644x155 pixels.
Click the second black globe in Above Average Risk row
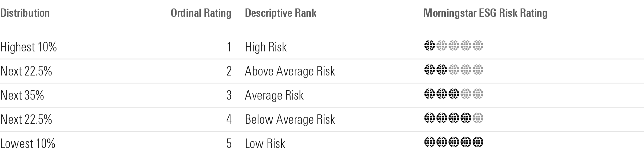click(441, 70)
